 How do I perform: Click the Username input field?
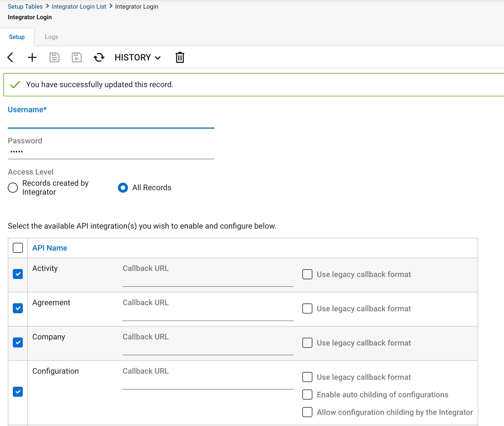click(x=111, y=122)
